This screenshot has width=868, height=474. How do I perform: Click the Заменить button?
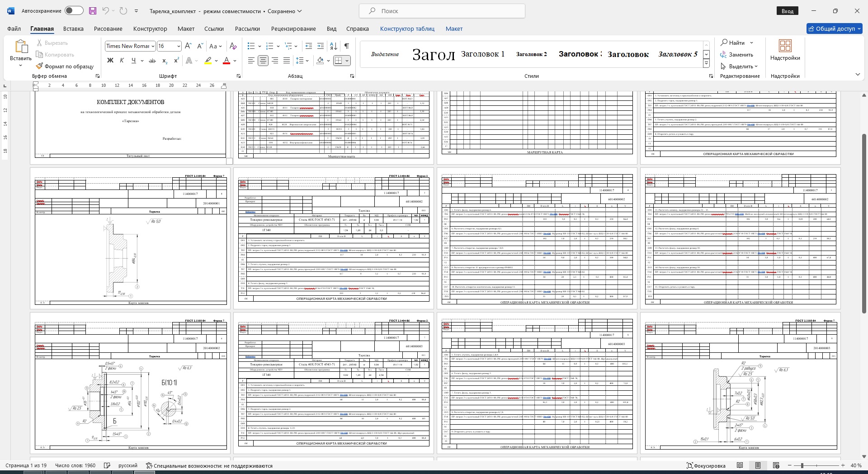737,55
